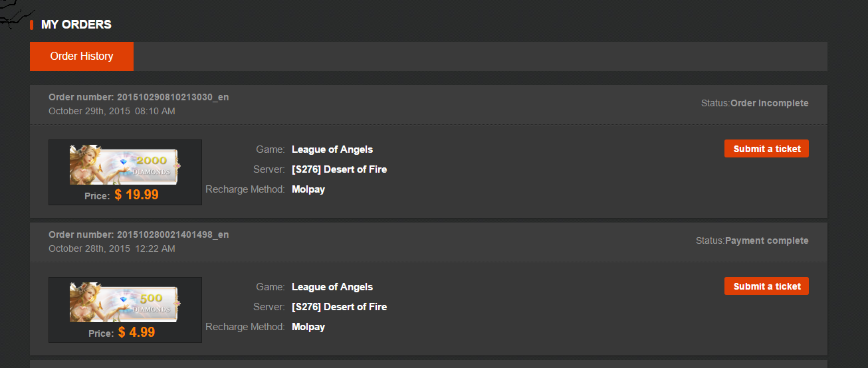
Task: Submit a ticket for the 2000 diamonds order
Action: tap(766, 149)
